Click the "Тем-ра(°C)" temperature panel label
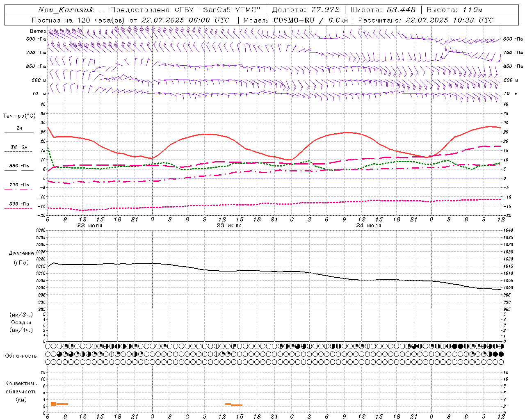This screenshot has width=525, height=420. point(19,116)
